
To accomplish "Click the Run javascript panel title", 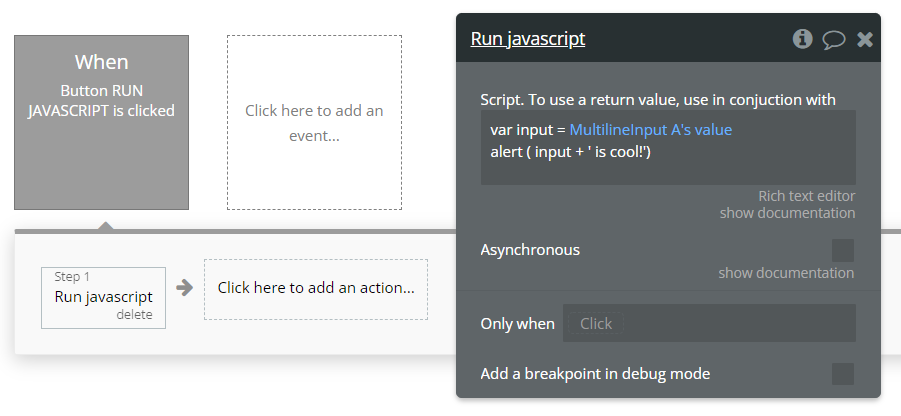I will pyautogui.click(x=528, y=39).
